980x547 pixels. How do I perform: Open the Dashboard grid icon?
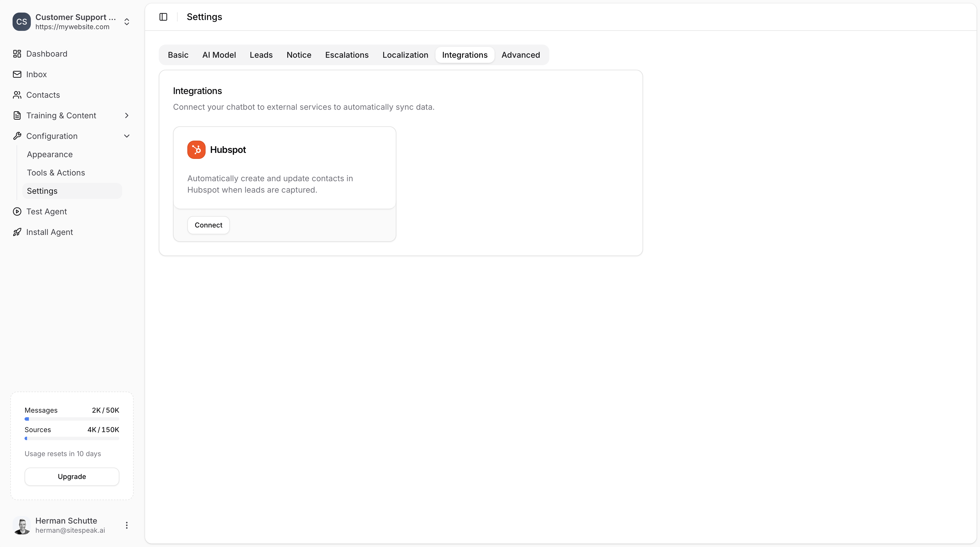tap(17, 54)
